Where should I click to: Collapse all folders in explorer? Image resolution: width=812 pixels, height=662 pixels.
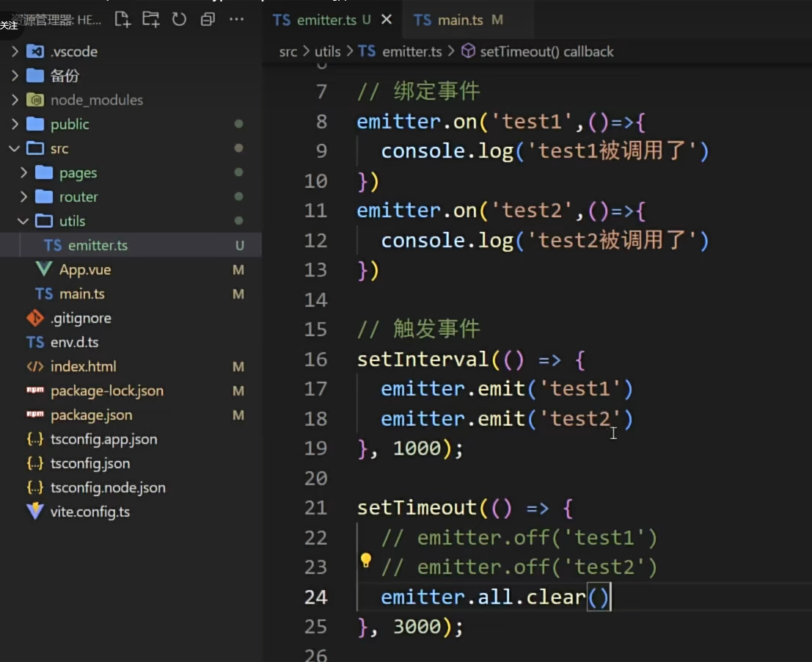pos(208,20)
